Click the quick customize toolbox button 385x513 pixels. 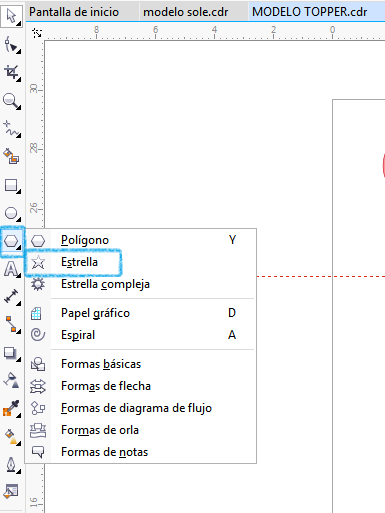click(12, 491)
